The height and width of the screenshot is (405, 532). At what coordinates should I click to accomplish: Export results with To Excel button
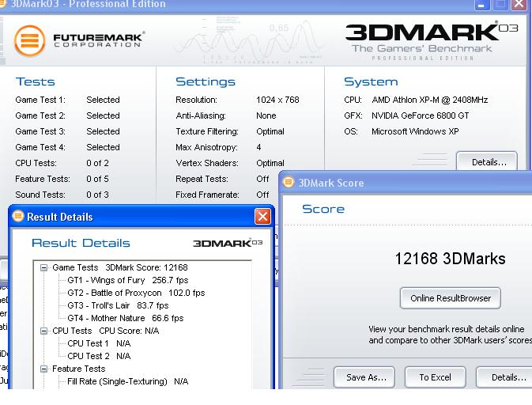(436, 377)
